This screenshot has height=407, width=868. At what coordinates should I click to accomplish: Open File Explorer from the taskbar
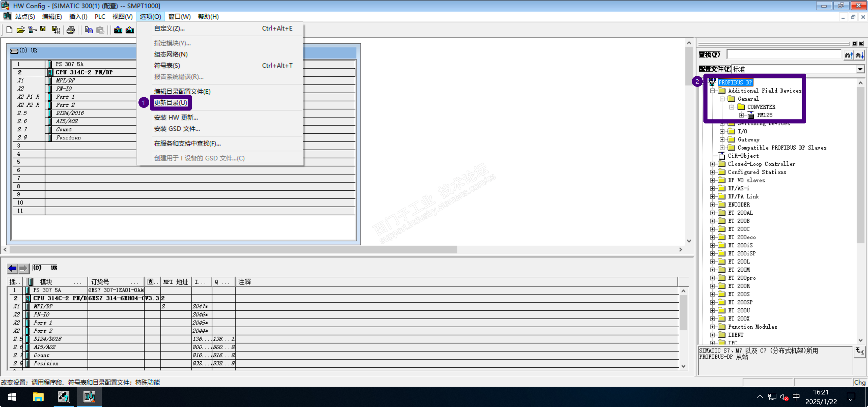38,396
